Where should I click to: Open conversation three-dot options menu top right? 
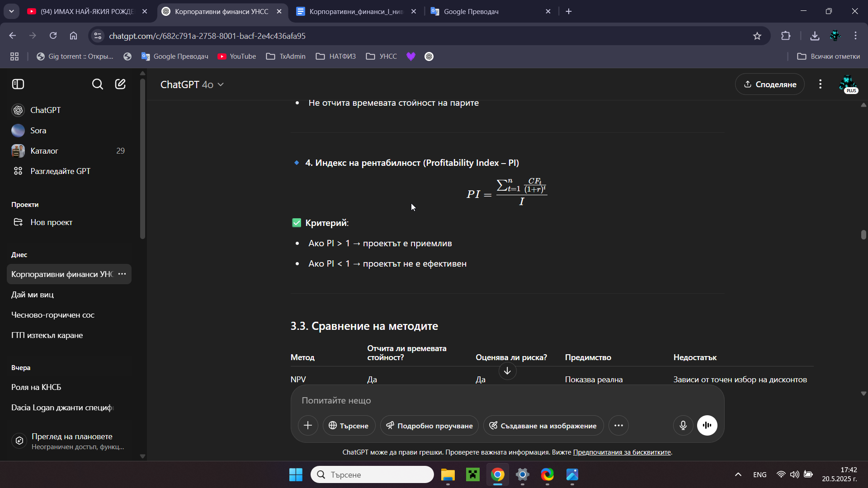click(x=820, y=84)
